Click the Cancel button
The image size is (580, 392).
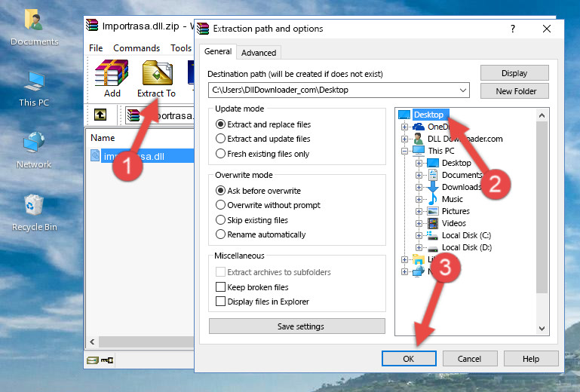pos(469,359)
